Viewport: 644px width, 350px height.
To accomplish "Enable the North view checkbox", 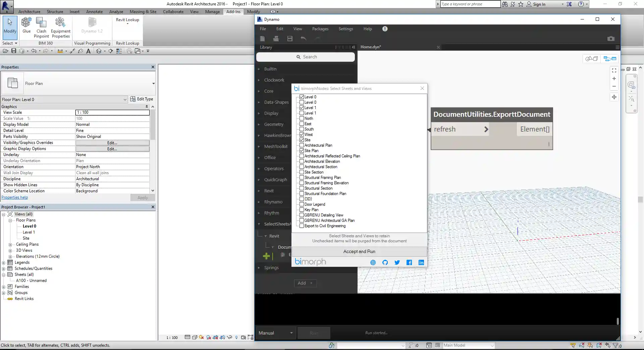I will (302, 118).
